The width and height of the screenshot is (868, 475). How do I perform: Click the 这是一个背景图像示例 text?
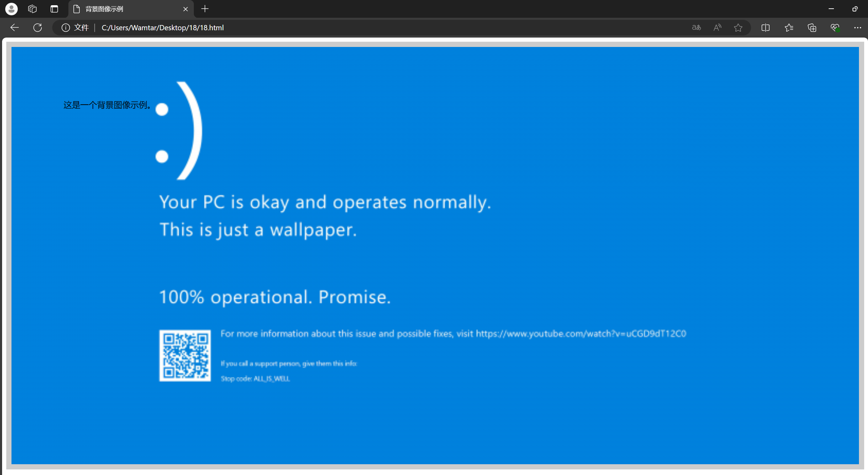coord(107,105)
